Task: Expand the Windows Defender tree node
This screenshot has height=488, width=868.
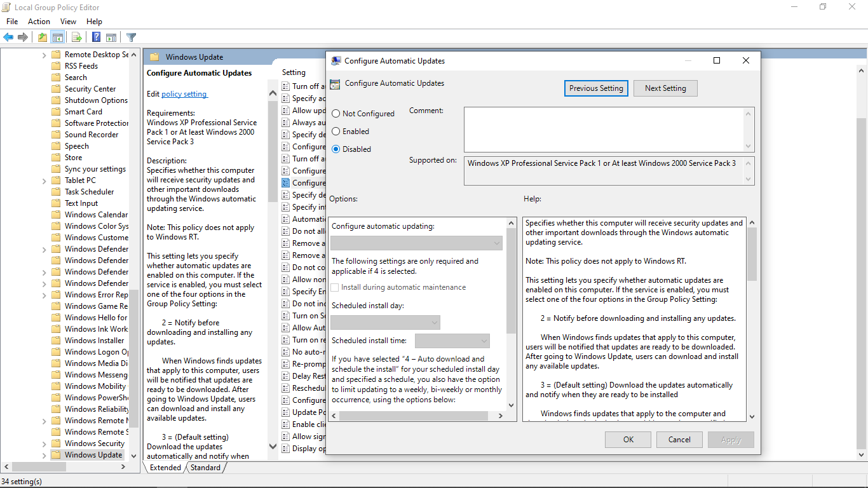Action: (x=43, y=248)
